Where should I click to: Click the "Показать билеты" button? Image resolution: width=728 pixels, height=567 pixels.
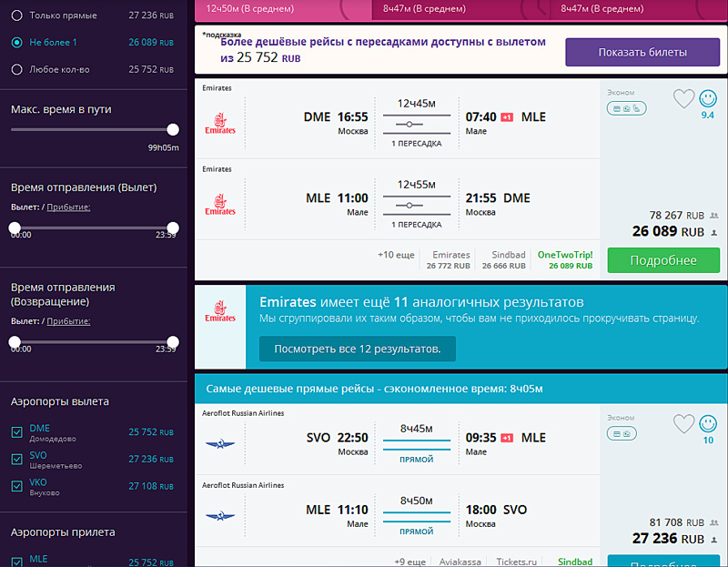coord(642,52)
